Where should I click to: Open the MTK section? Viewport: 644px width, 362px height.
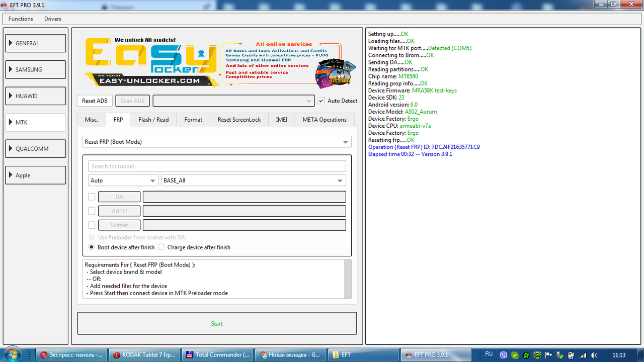(x=35, y=122)
